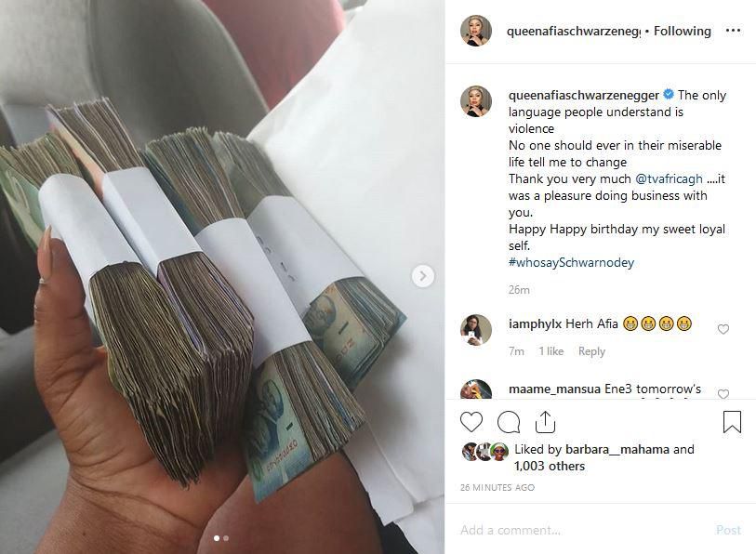Share the post with the upload icon
The image size is (756, 554).
click(545, 422)
